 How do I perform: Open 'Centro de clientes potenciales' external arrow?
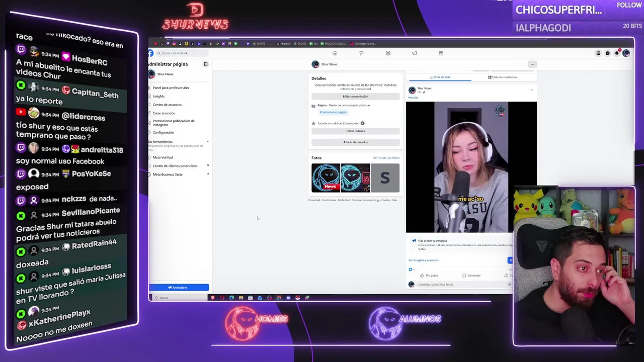207,165
